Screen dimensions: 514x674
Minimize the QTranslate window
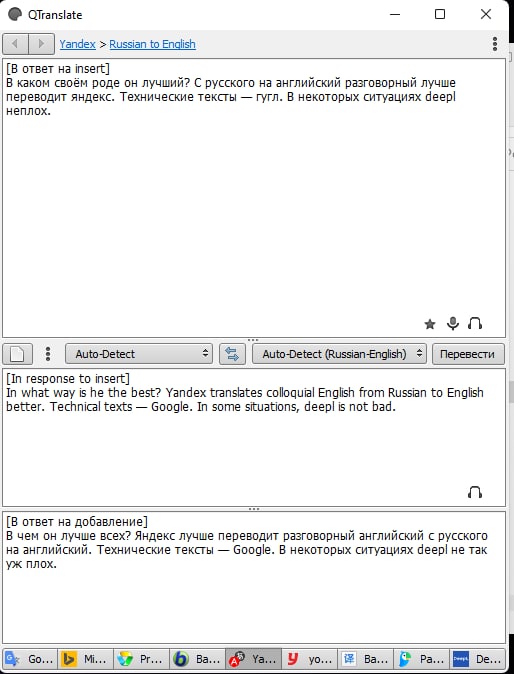395,14
